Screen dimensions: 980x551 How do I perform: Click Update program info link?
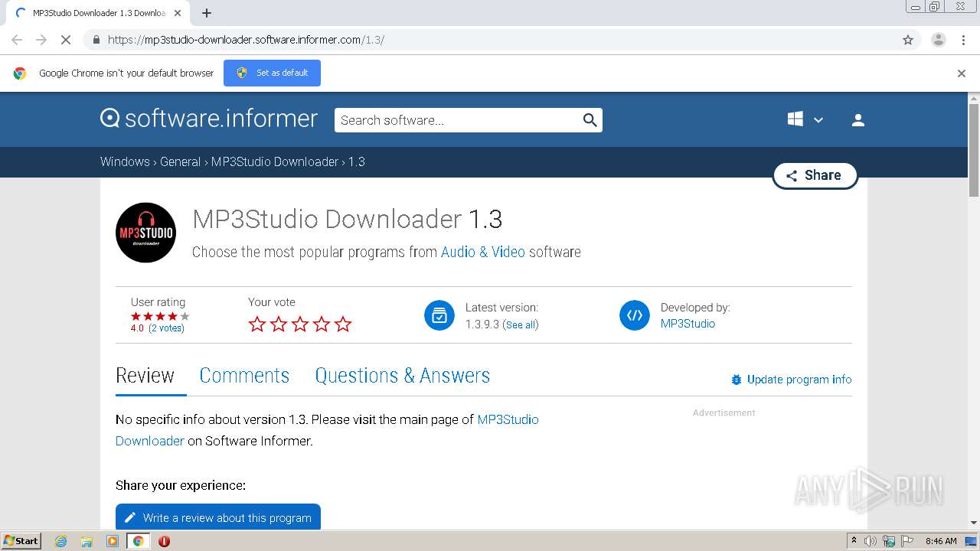click(x=792, y=380)
